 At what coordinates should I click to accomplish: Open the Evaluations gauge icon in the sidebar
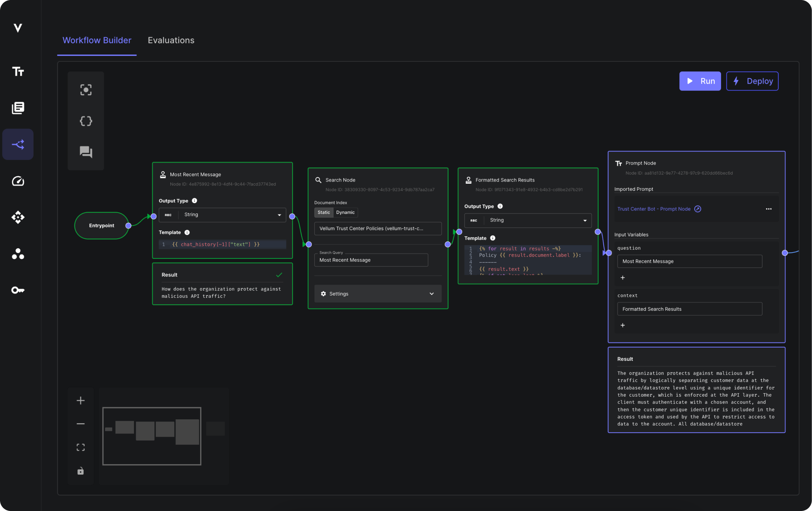tap(18, 181)
